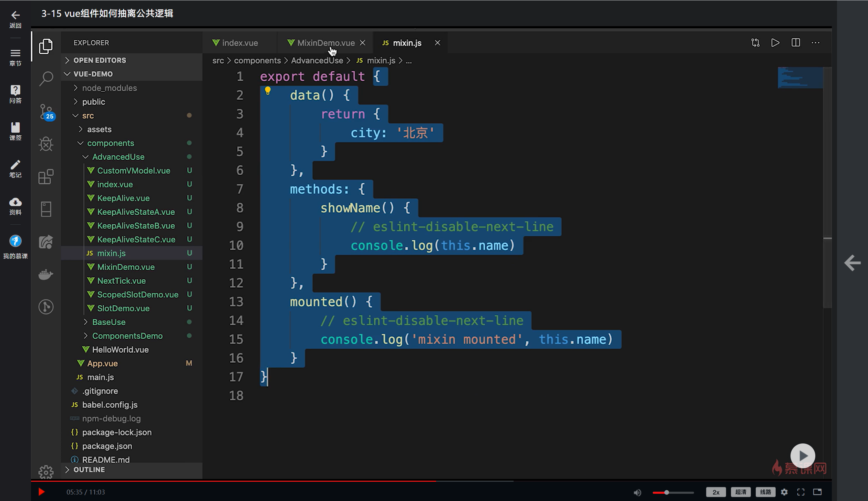
Task: Play the video from the bottom-left control
Action: pos(41,492)
